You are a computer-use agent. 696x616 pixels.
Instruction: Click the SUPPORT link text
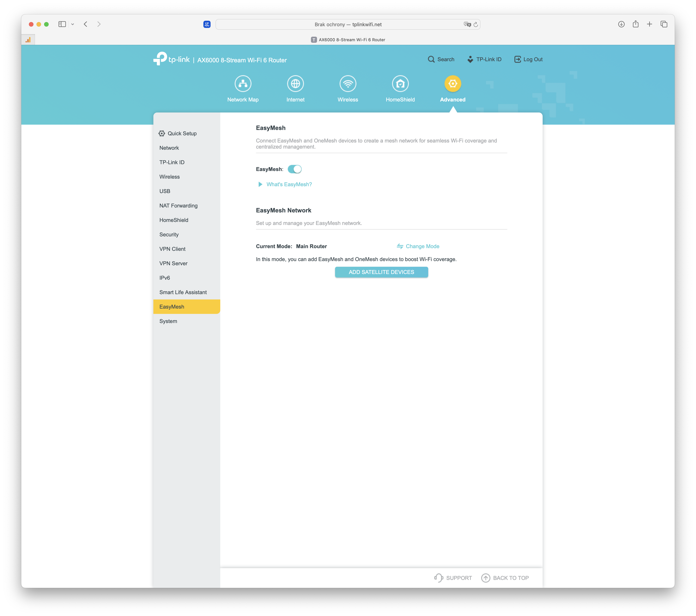459,578
